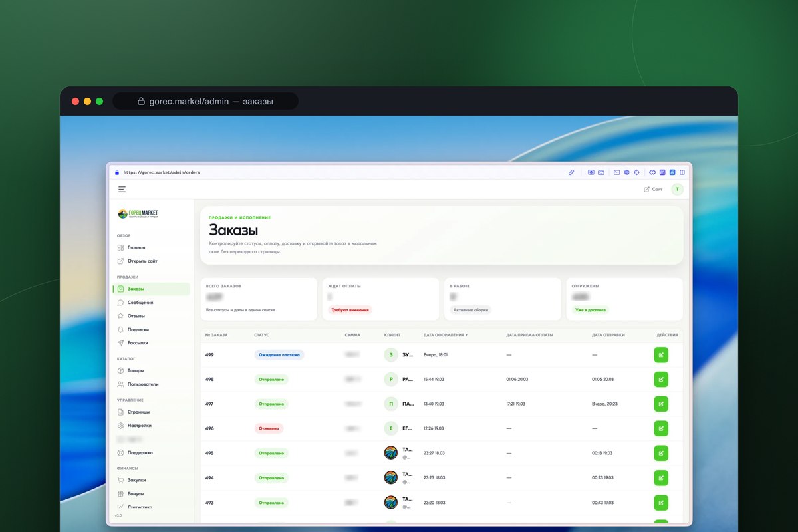Open Бонусы in sidebar
Viewport: 798px width, 532px height.
coord(130,494)
